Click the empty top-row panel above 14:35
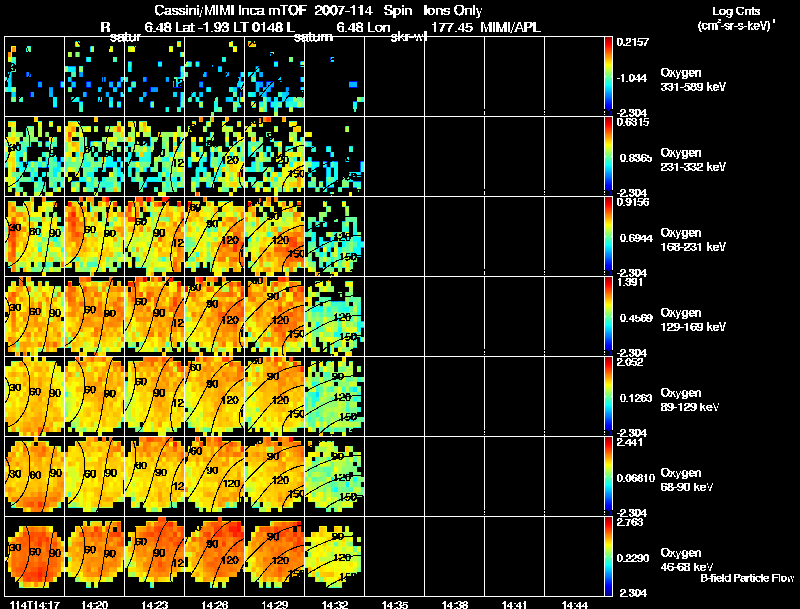The width and height of the screenshot is (800, 609). (x=394, y=77)
